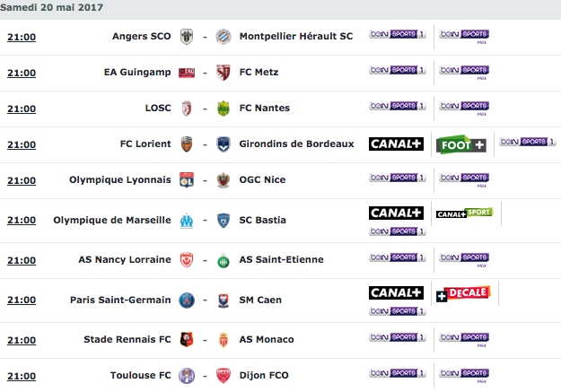Click the Canal+ Sport channel logo
This screenshot has height=392, width=561.
click(464, 213)
